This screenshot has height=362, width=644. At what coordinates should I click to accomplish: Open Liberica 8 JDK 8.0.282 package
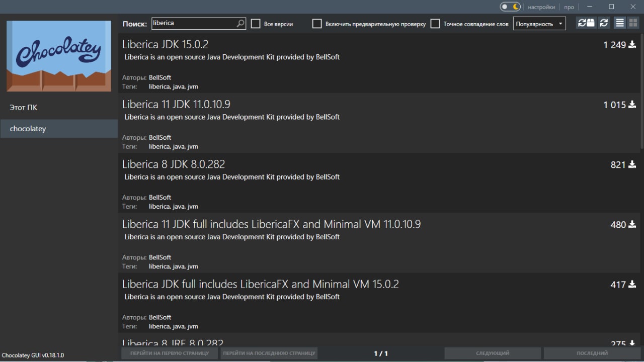click(379, 183)
